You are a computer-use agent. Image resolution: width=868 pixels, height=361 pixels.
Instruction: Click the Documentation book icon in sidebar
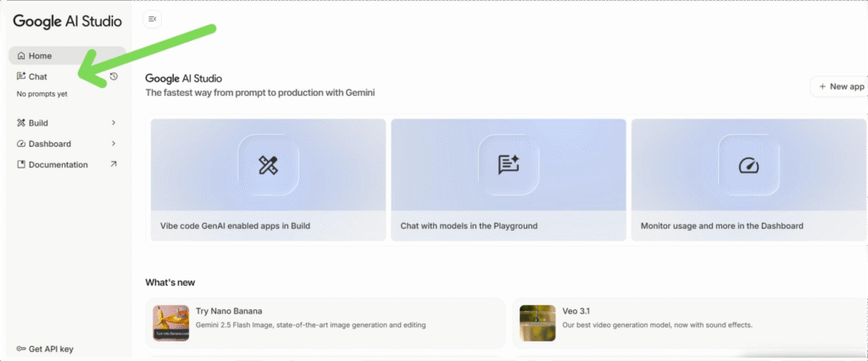coord(21,164)
